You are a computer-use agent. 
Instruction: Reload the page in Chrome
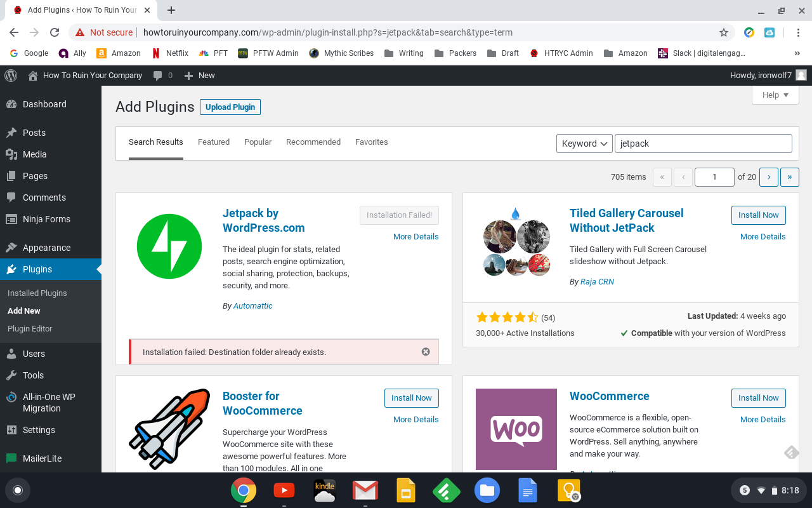click(x=55, y=32)
